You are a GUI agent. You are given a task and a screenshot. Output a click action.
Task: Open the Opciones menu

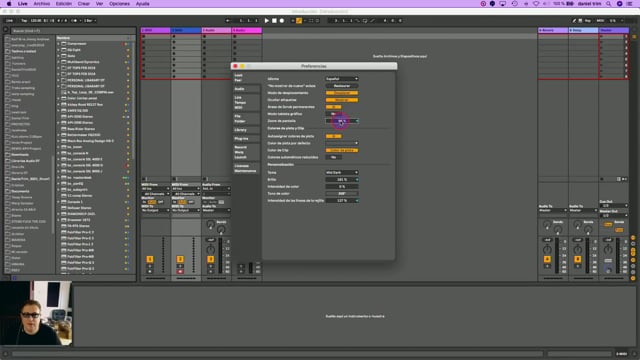[x=119, y=4]
